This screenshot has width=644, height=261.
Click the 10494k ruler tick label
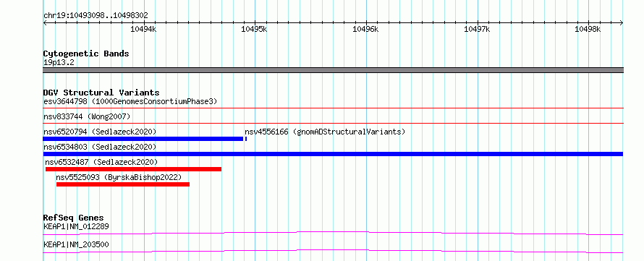143,29
